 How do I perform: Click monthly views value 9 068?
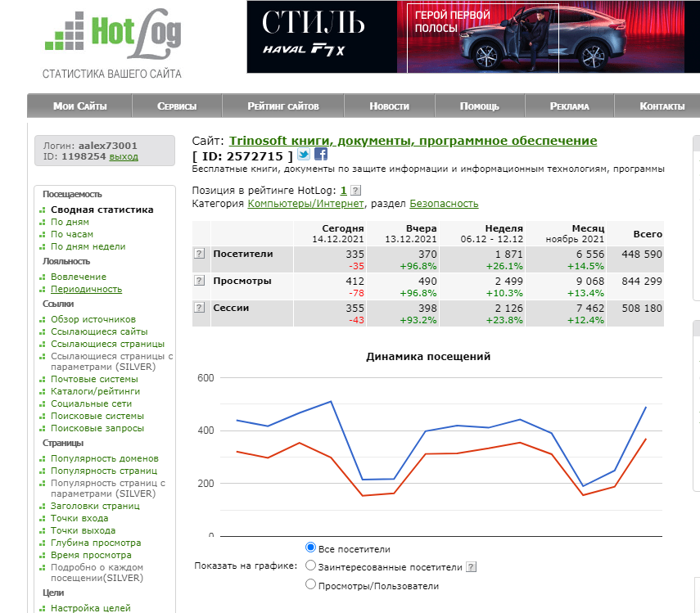coord(589,281)
